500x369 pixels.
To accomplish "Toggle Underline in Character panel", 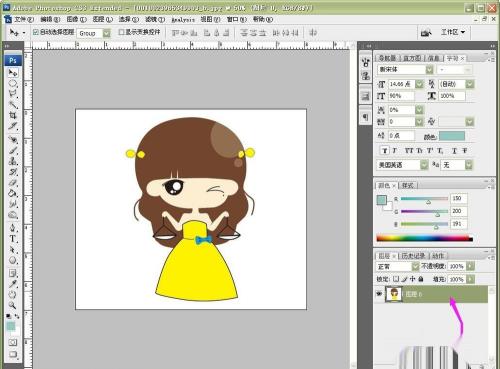I will (454, 151).
